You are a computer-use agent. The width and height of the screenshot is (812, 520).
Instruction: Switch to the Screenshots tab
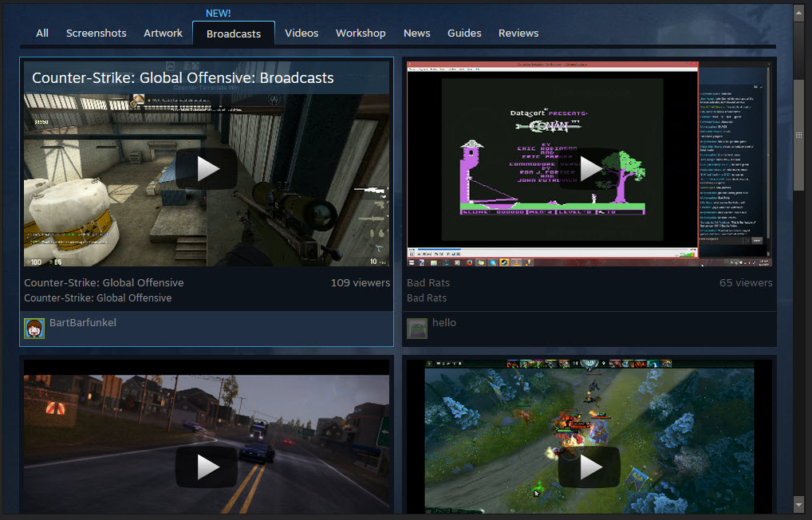coord(97,33)
